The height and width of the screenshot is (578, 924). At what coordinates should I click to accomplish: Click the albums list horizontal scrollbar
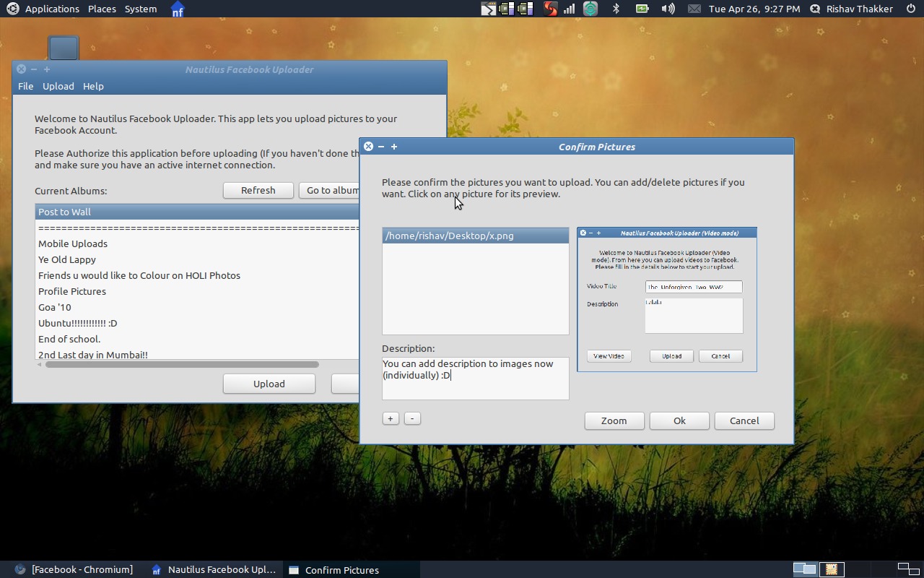[x=182, y=364]
